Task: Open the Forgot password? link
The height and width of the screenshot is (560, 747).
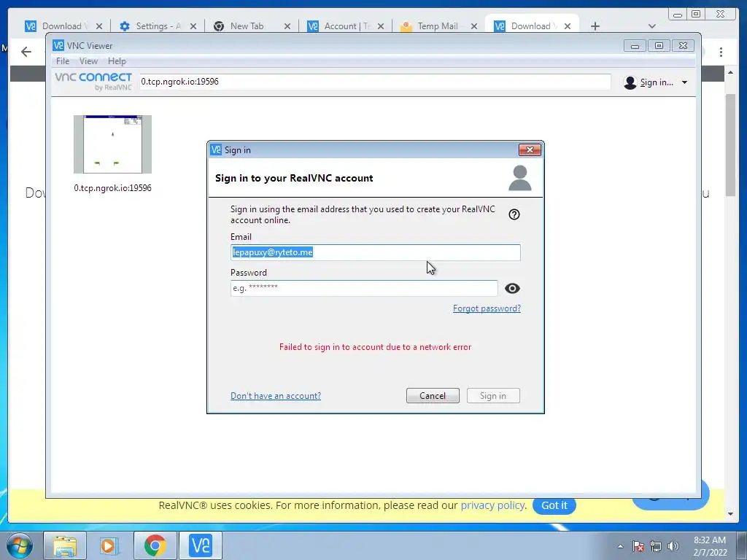Action: coord(487,308)
